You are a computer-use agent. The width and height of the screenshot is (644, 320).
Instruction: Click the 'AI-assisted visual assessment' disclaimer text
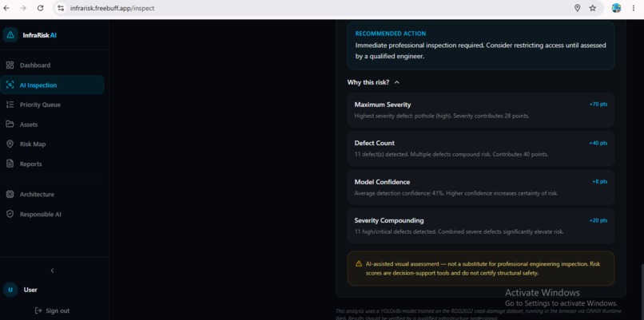point(483,268)
